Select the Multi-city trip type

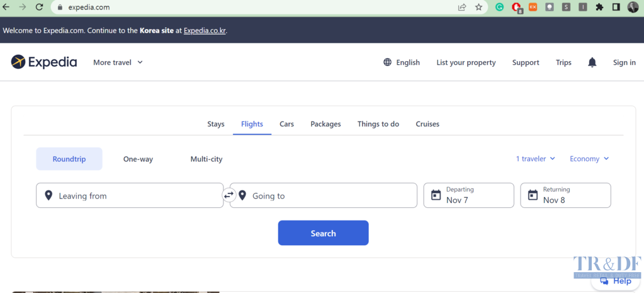tap(206, 159)
